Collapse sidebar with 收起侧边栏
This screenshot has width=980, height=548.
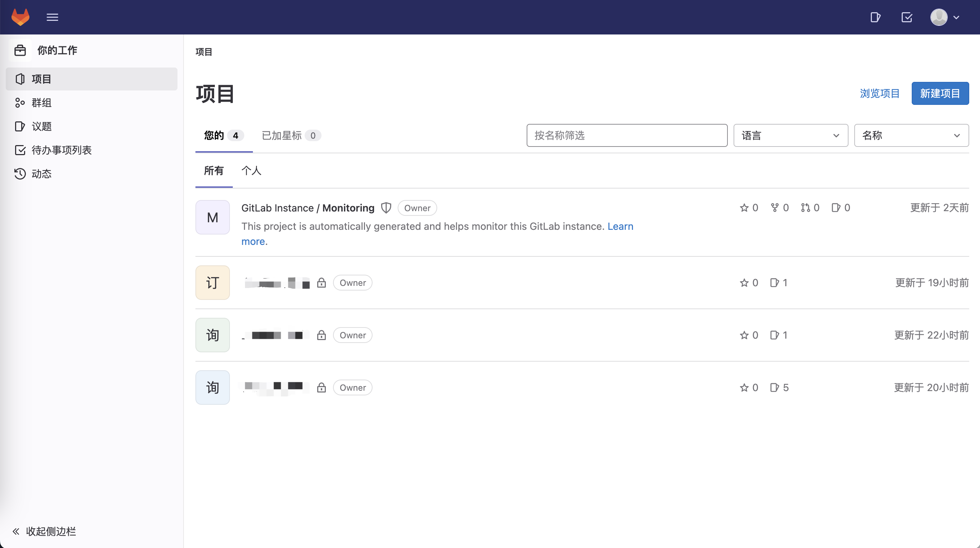click(x=44, y=531)
